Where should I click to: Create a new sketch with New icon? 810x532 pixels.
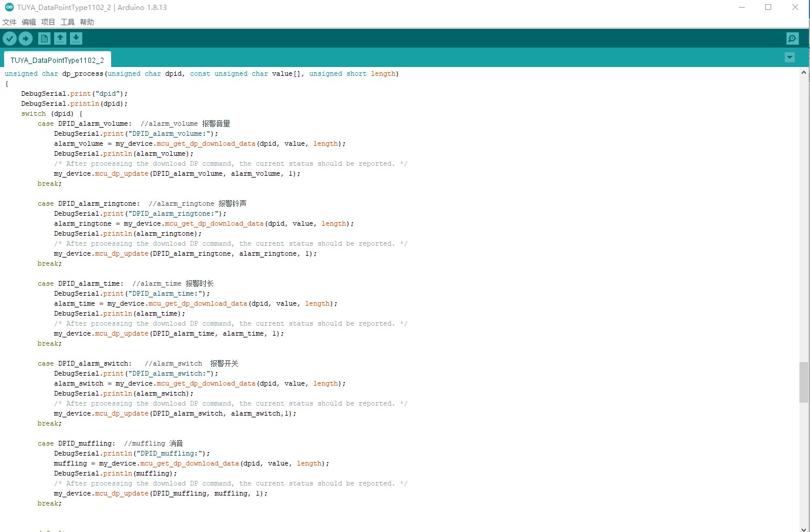click(x=44, y=39)
